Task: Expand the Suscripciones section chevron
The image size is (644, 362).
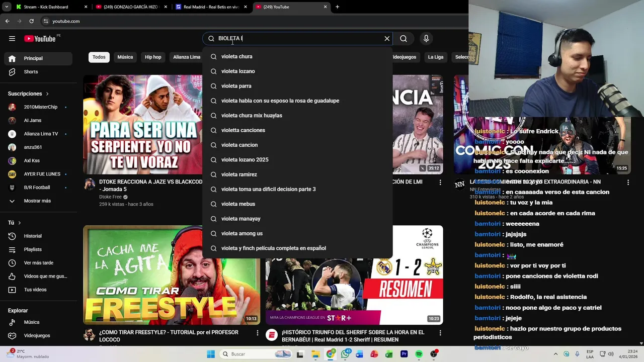Action: pos(47,94)
